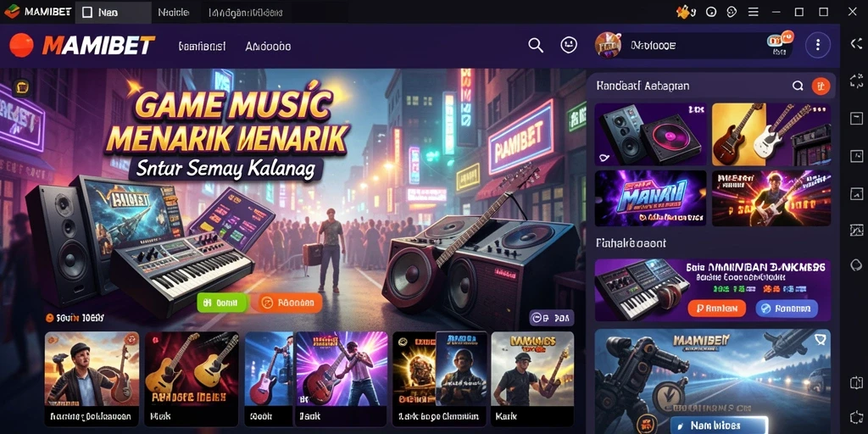Click the username text in header
This screenshot has width=868, height=434.
coord(653,46)
